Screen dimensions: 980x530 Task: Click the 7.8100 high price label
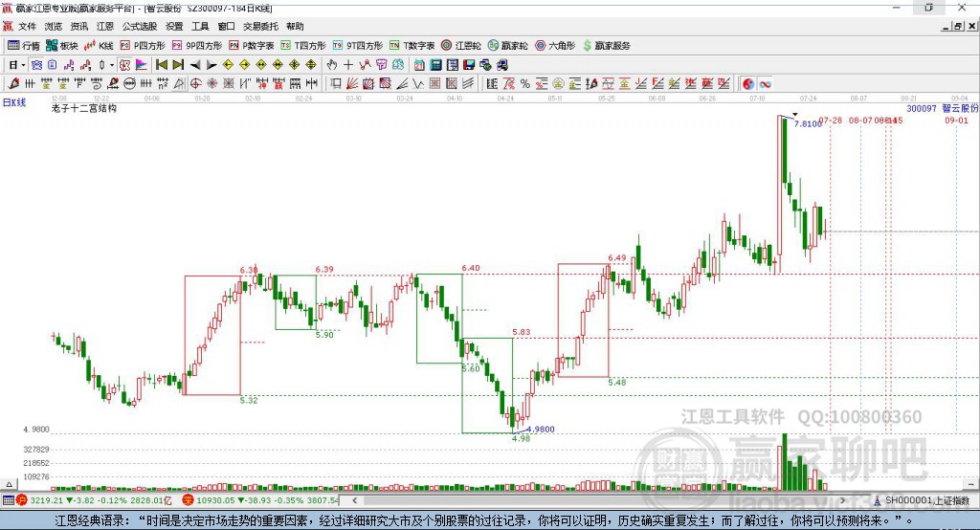click(x=808, y=123)
